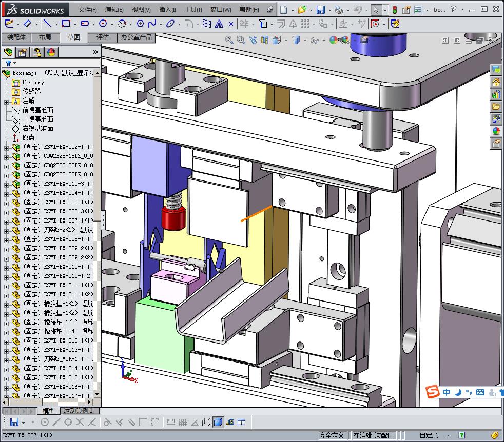Click the Rebuild traffic light icon
The image size is (504, 442).
[394, 10]
